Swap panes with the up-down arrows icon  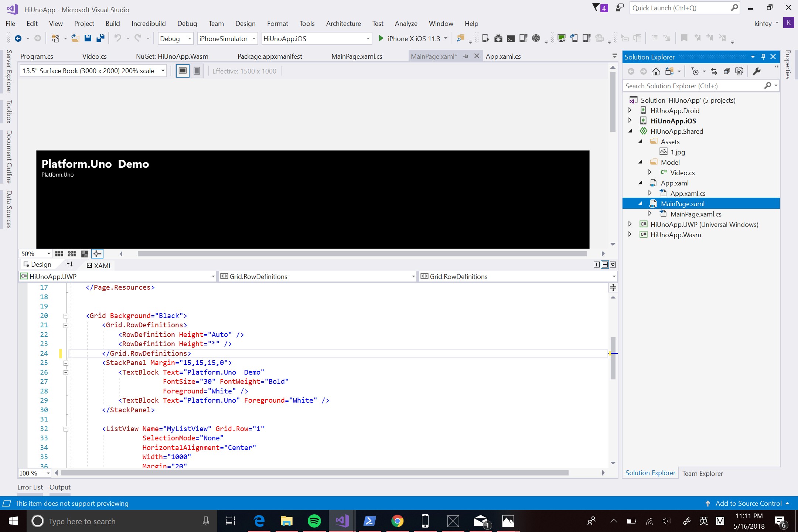tap(70, 265)
